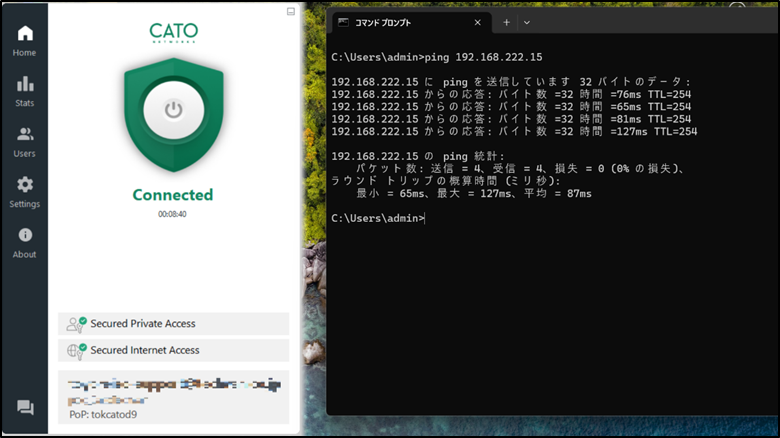
Task: Click the round-trip summary line with 87ms average
Action: coord(474,194)
